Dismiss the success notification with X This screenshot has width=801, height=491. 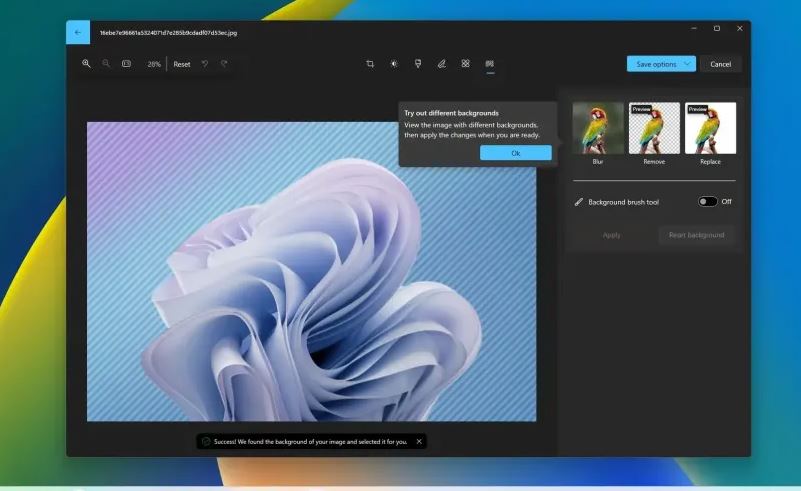pos(419,441)
